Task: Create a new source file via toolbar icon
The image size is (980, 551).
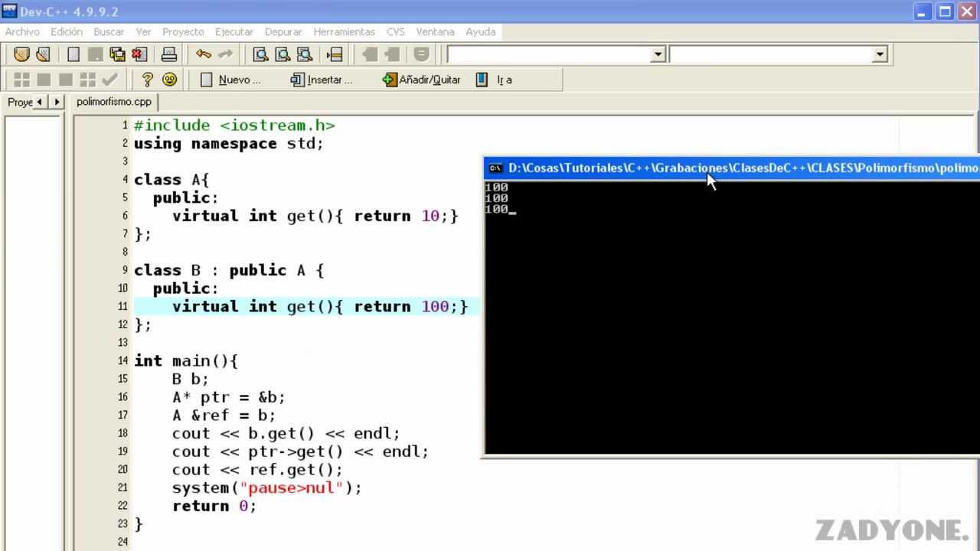Action: coord(73,54)
